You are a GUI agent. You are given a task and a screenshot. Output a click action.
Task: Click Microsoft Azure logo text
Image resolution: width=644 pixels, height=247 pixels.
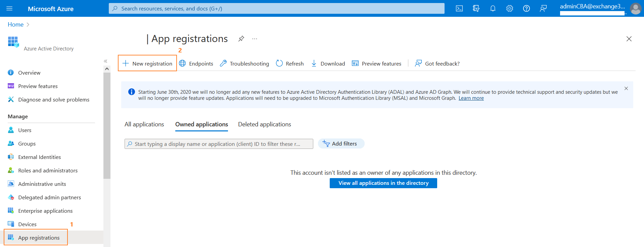click(x=51, y=9)
